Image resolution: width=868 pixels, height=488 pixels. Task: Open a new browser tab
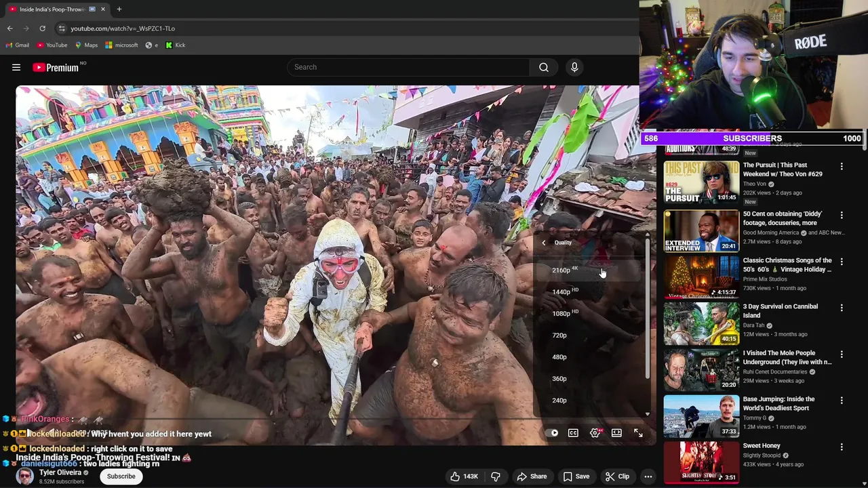[x=119, y=9]
